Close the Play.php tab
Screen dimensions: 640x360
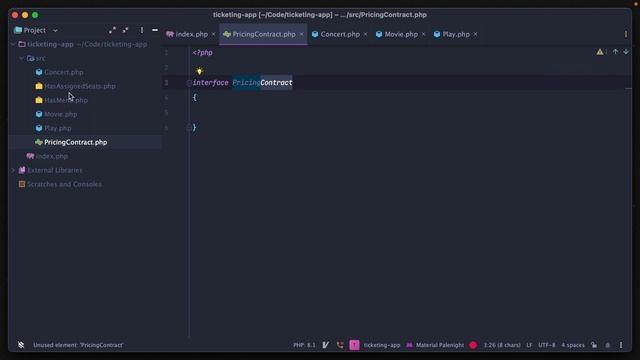click(476, 34)
